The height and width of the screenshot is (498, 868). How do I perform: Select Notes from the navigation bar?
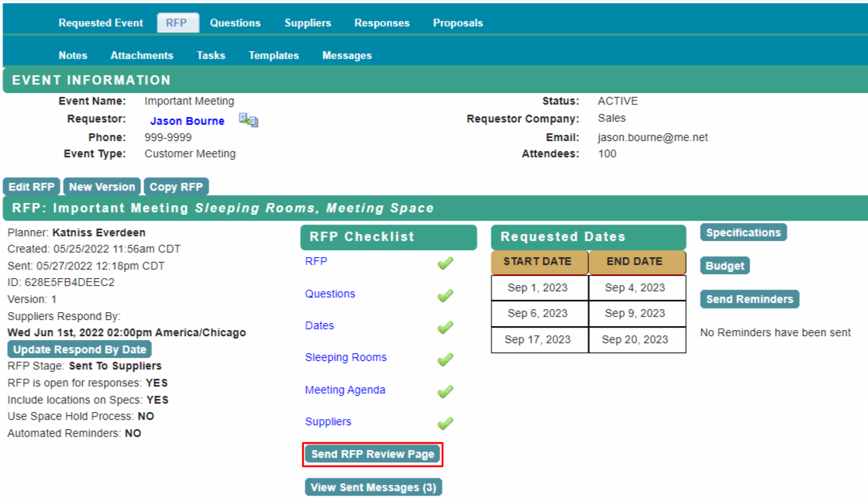(x=72, y=55)
